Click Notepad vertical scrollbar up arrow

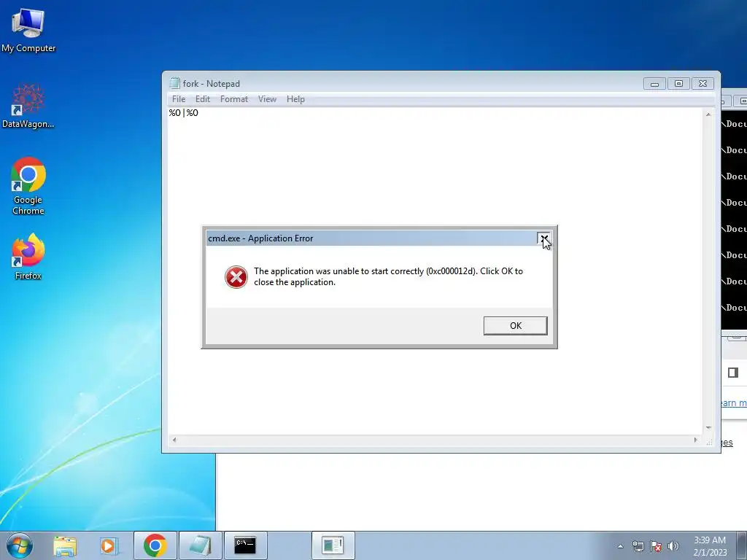708,114
